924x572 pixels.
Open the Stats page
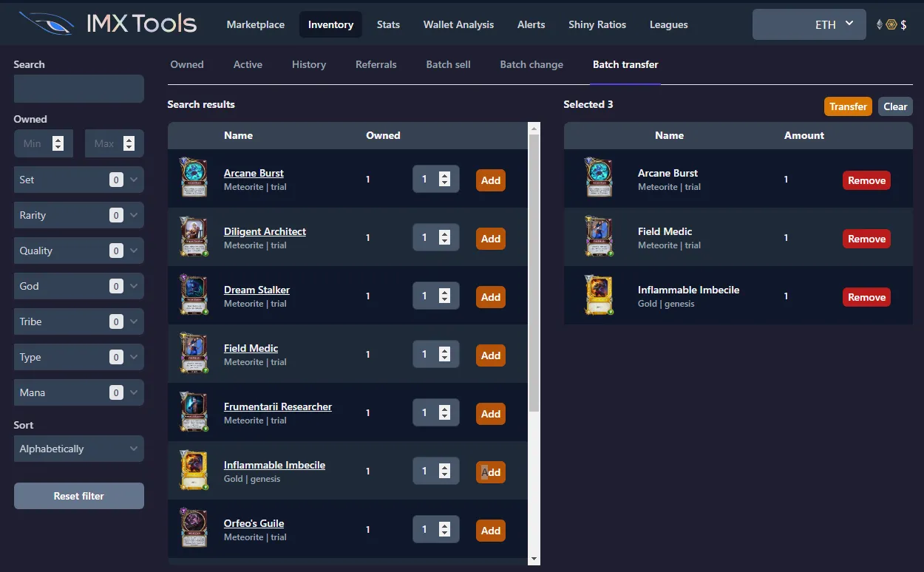pos(388,24)
